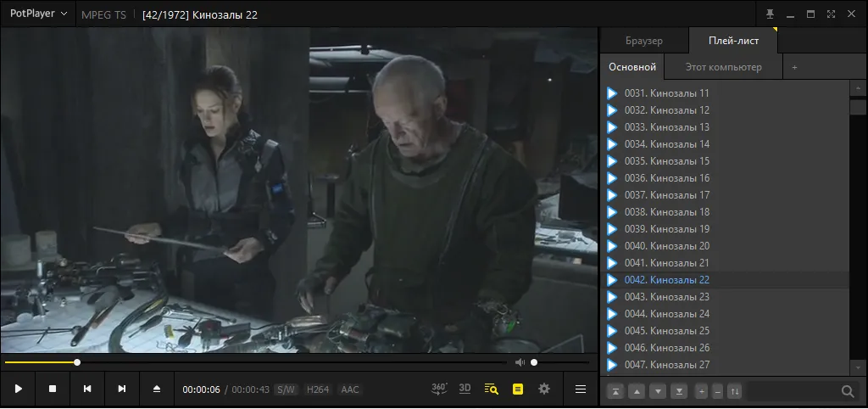The image size is (868, 409).
Task: Toggle 3D video mode
Action: (465, 389)
